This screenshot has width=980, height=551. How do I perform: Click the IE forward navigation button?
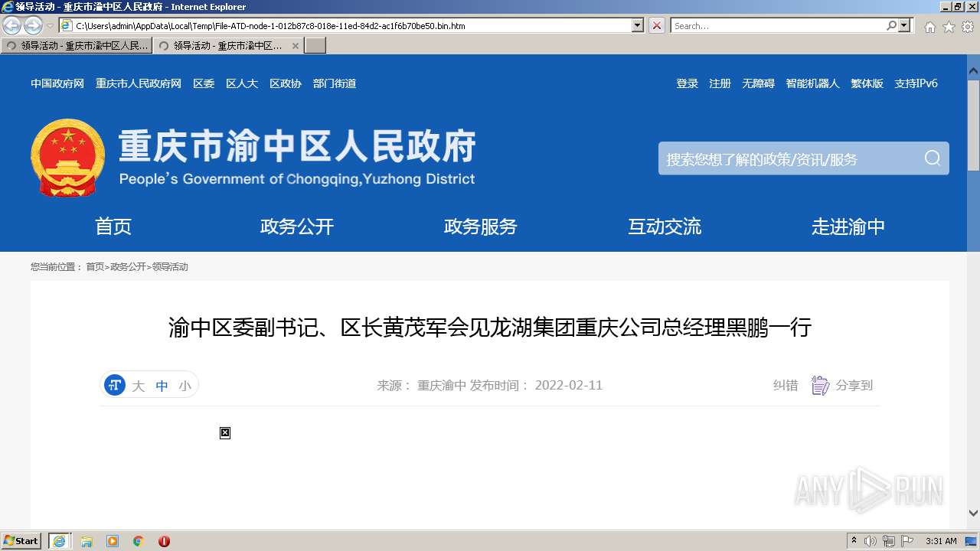click(x=33, y=26)
